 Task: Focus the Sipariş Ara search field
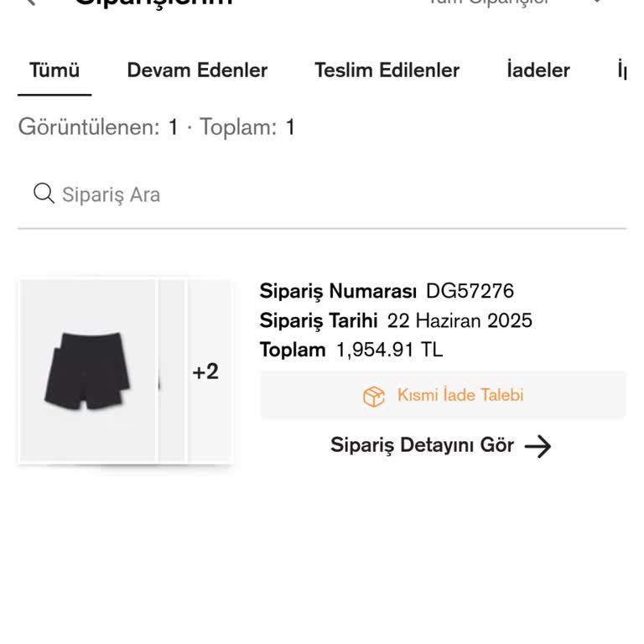click(x=335, y=195)
